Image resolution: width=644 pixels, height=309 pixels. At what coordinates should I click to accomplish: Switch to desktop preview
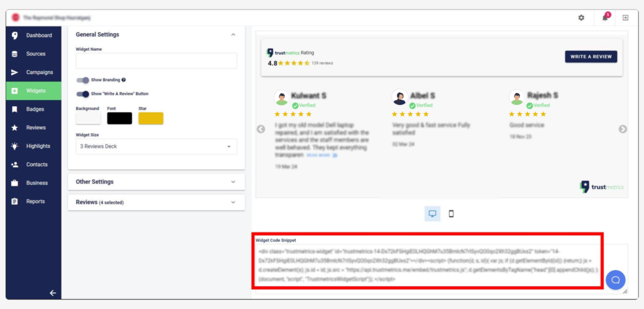click(432, 214)
